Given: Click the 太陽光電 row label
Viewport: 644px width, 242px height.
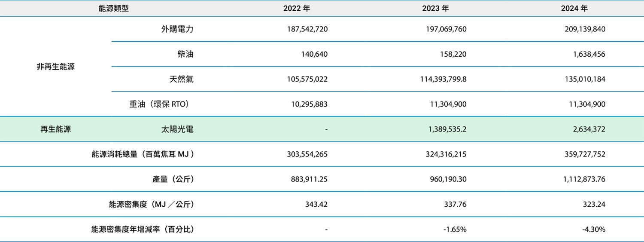Looking at the screenshot, I should [177, 129].
